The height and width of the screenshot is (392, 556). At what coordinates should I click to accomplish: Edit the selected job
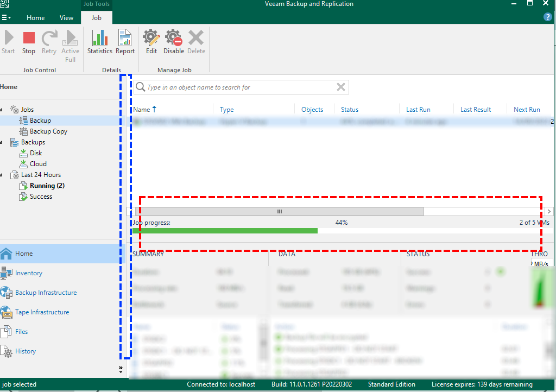click(151, 42)
